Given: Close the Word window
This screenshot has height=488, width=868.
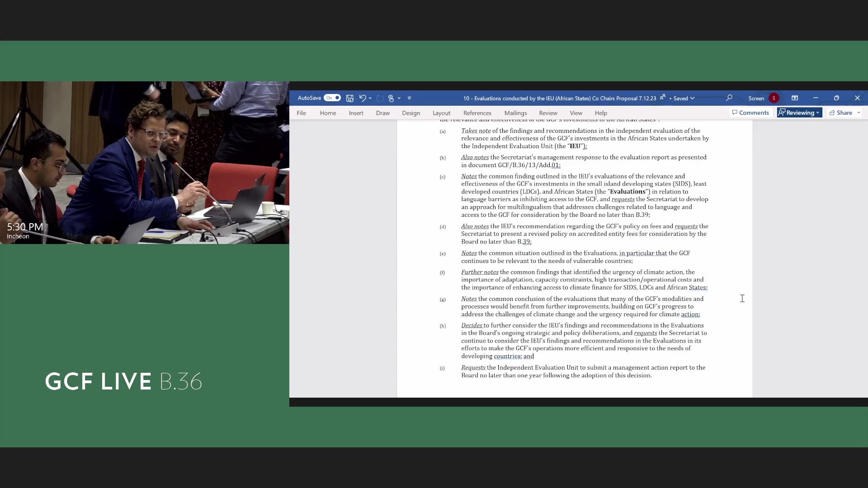Looking at the screenshot, I should 857,98.
